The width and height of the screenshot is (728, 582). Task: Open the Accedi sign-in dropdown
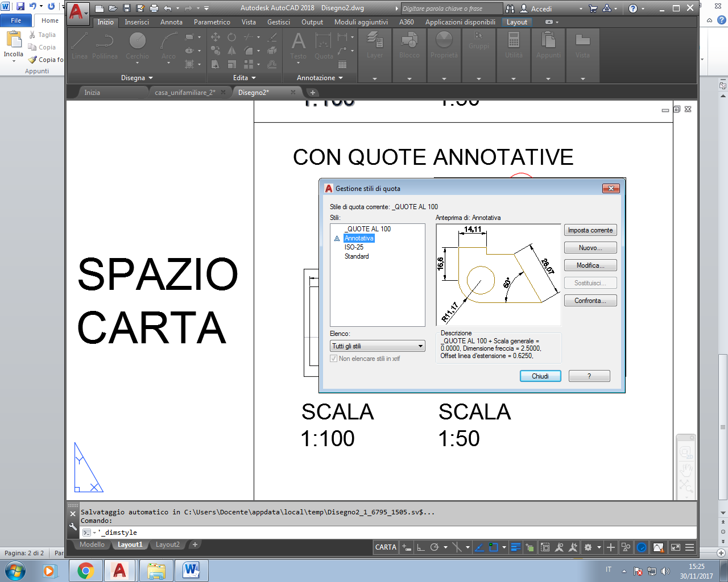click(x=581, y=9)
